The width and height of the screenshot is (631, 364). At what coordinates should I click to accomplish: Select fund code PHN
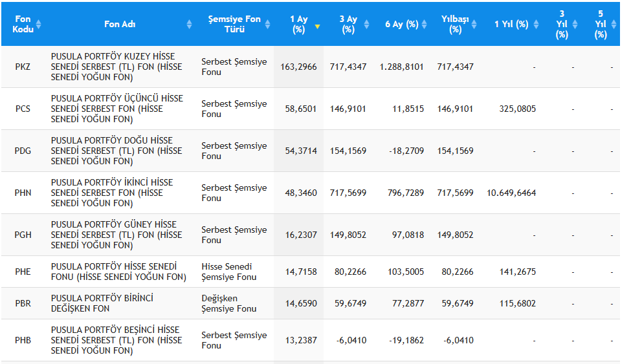[23, 193]
